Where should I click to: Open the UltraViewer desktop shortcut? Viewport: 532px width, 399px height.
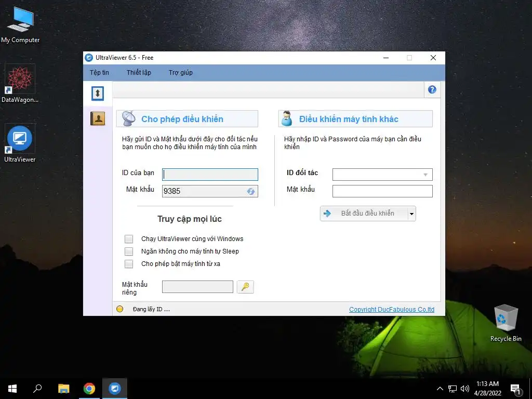click(20, 143)
